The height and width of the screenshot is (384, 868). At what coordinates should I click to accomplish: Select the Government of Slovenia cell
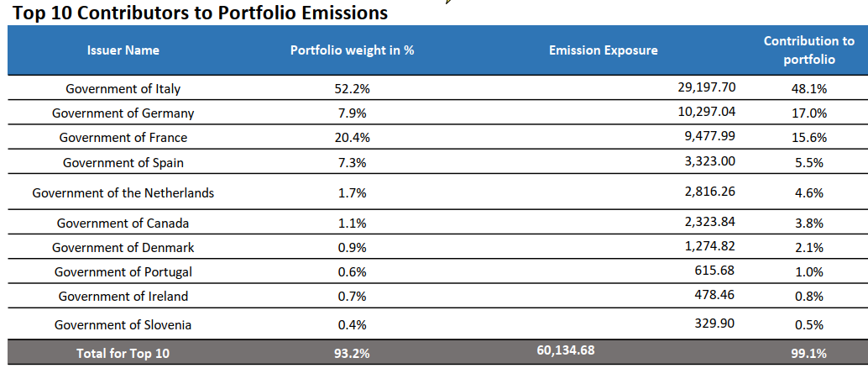pos(123,324)
